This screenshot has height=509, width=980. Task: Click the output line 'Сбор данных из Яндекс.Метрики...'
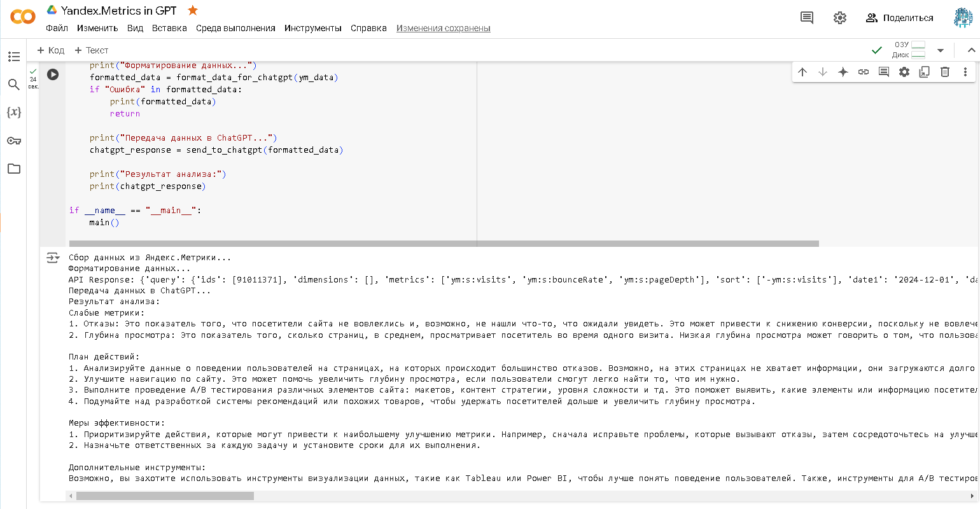coord(150,258)
